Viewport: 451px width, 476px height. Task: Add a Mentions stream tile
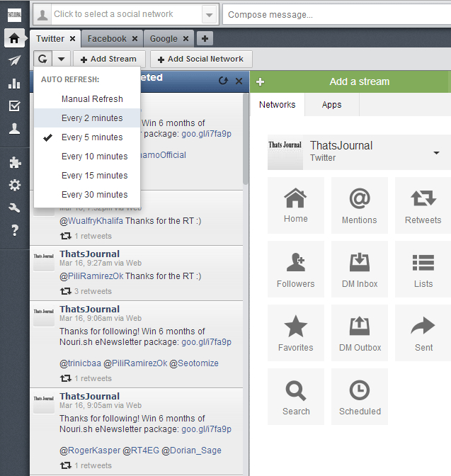[360, 205]
